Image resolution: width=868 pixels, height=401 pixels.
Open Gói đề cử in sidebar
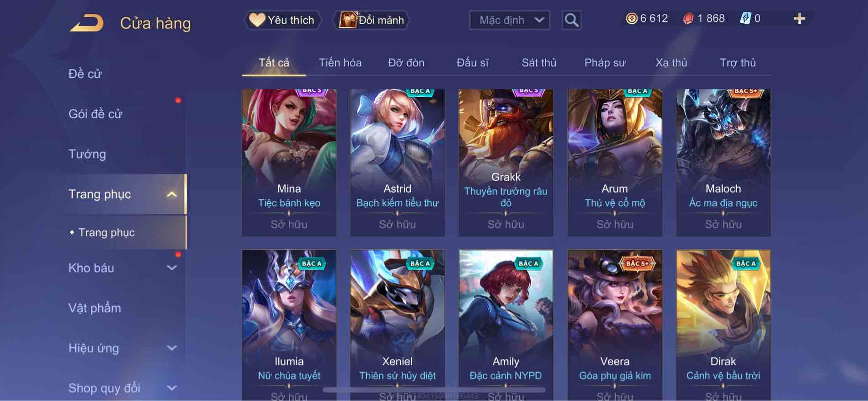pos(96,114)
